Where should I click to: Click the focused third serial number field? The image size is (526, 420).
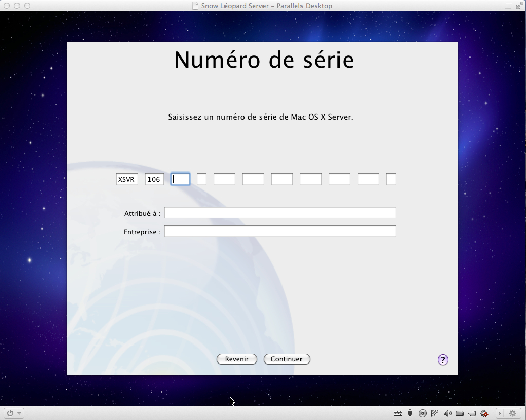tap(180, 179)
